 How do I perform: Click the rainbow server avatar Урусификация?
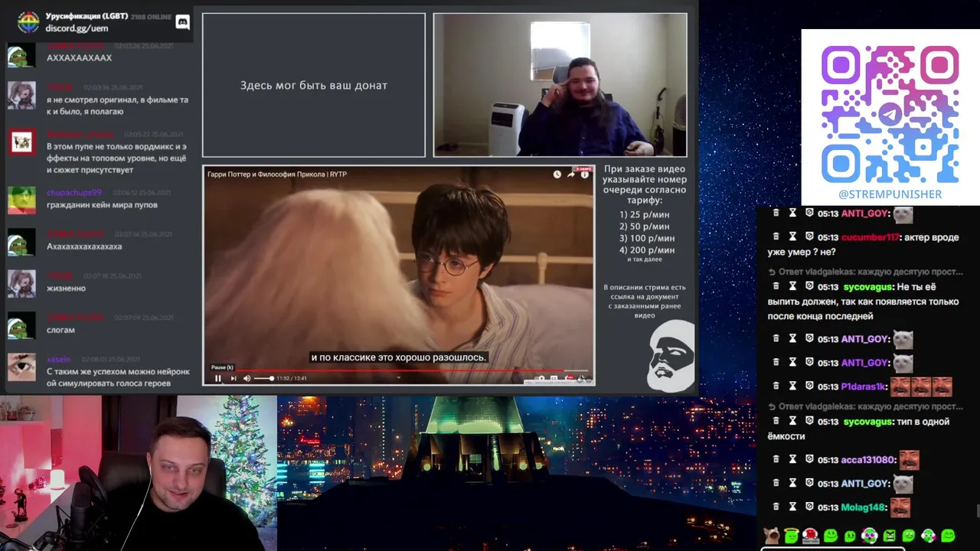pos(28,22)
